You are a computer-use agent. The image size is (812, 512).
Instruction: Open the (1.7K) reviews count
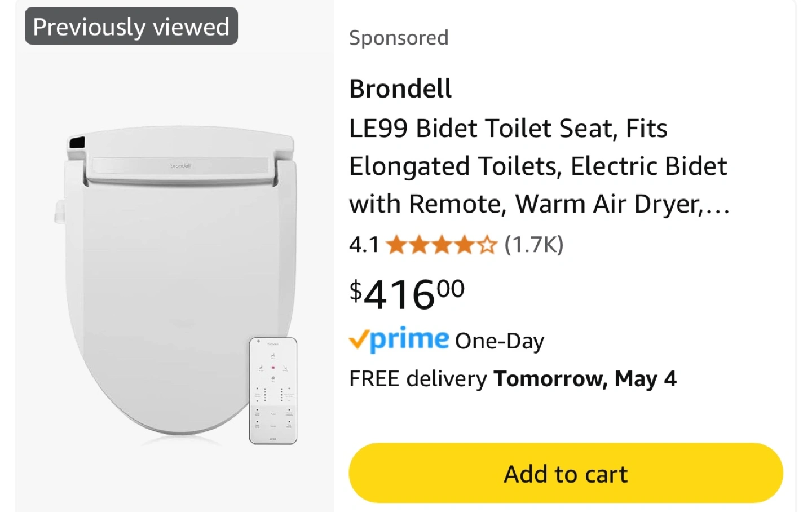point(533,245)
